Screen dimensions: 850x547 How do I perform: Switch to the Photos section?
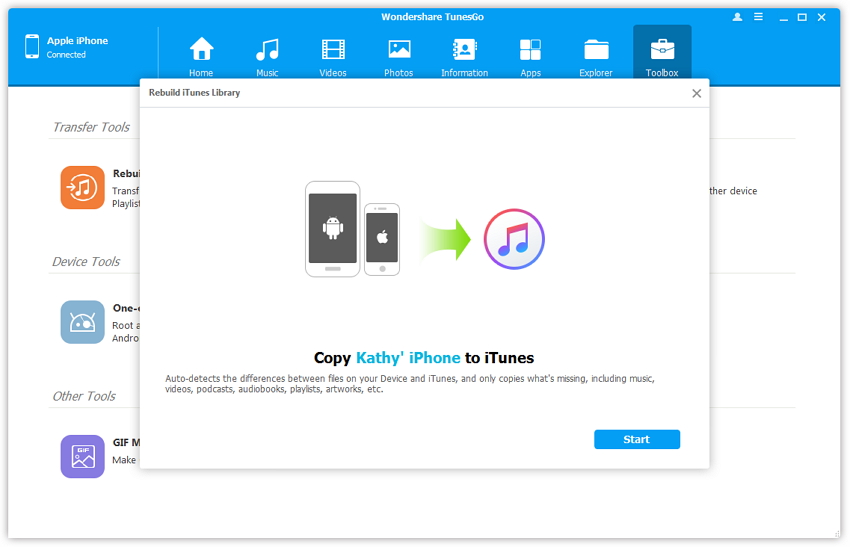(x=399, y=56)
